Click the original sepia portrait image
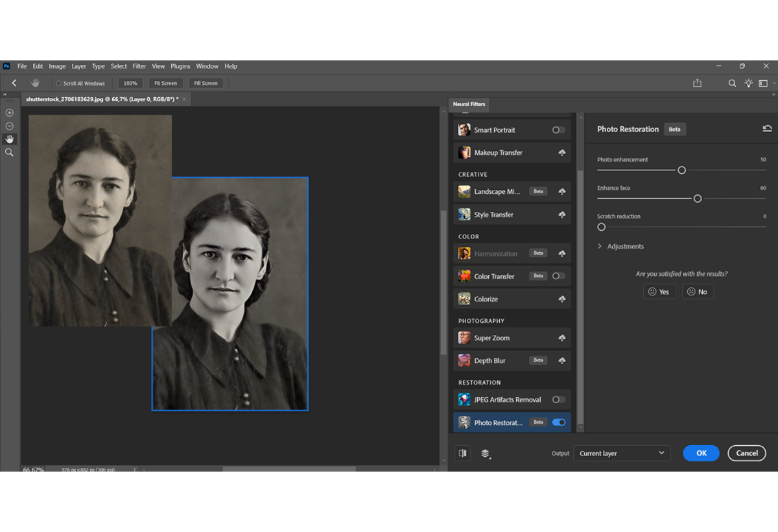The width and height of the screenshot is (778, 532). click(x=100, y=220)
